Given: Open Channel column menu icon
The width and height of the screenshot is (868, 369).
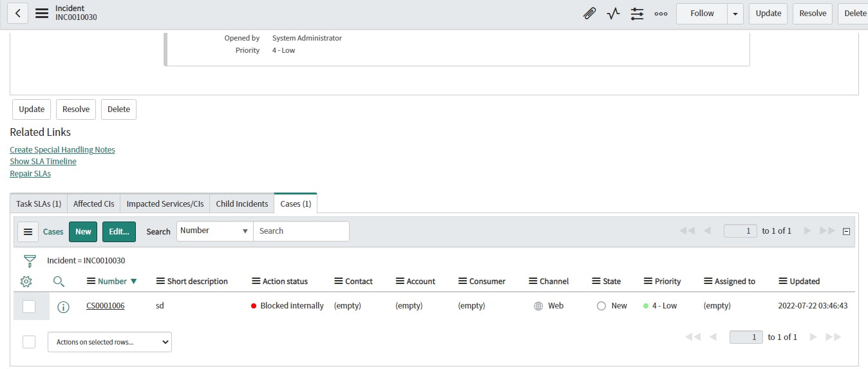Looking at the screenshot, I should 533,281.
